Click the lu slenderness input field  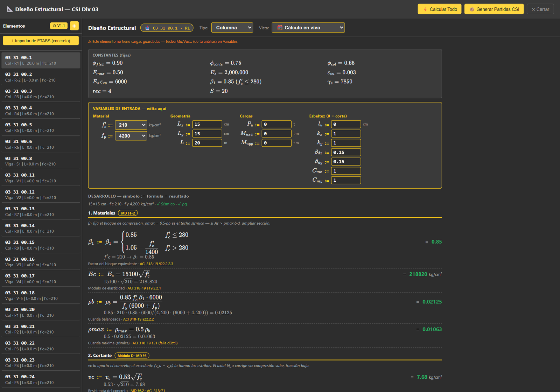click(x=346, y=124)
